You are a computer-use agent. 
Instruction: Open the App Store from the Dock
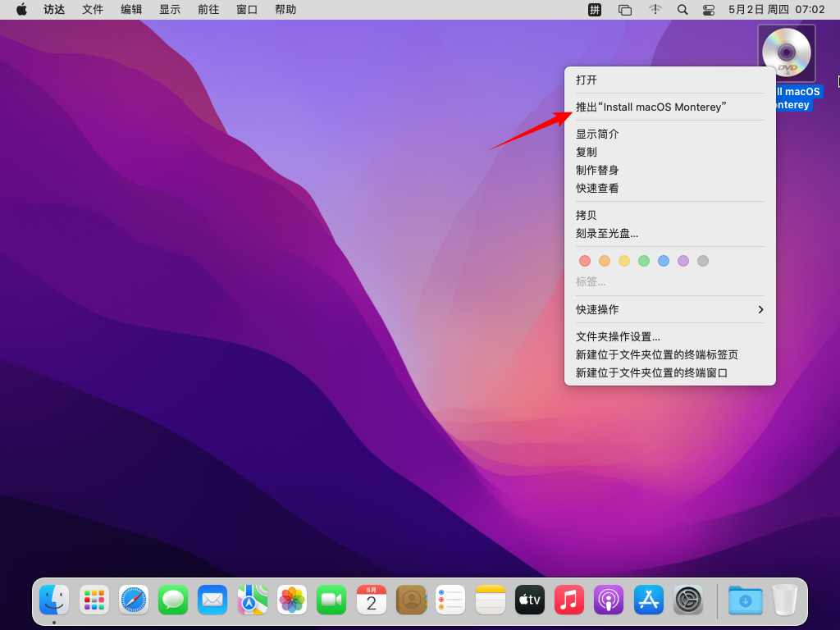[x=648, y=600]
